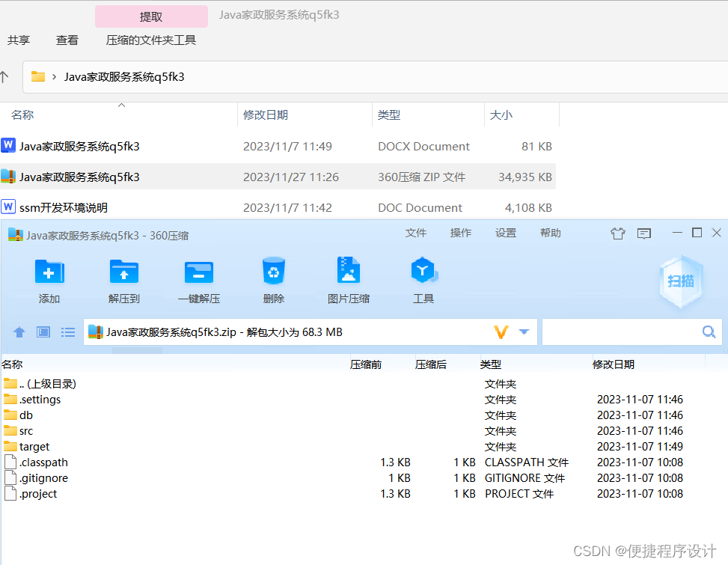The image size is (728, 565).
Task: Open the 工具 tools icon
Action: (423, 270)
